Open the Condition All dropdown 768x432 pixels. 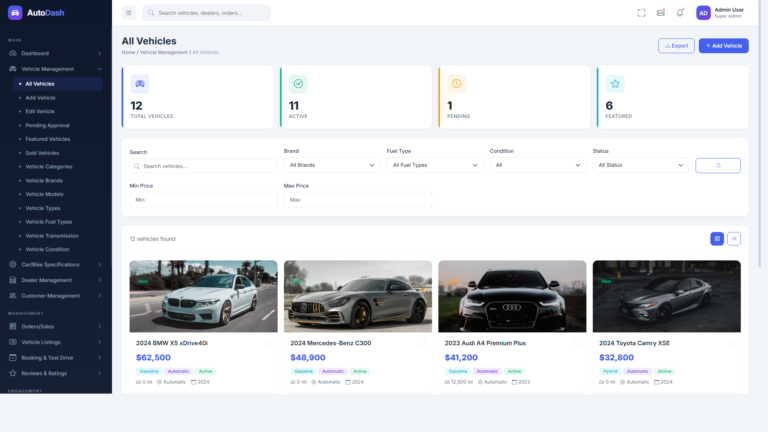pyautogui.click(x=538, y=165)
